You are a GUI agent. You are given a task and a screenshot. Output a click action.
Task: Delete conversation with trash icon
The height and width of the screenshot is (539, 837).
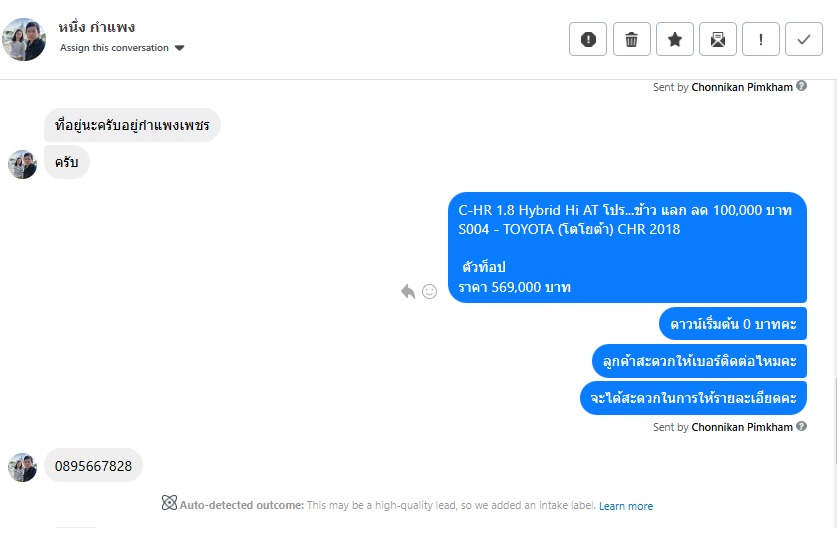pos(631,39)
